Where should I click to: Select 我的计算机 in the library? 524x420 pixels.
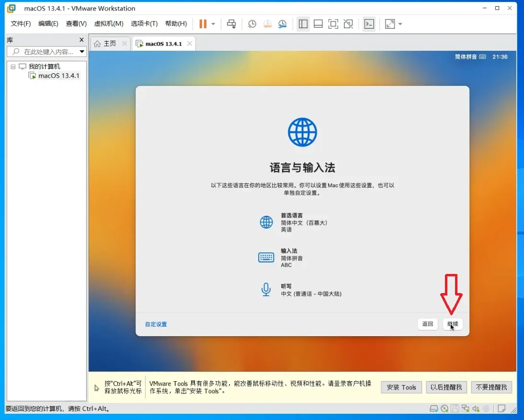pos(44,67)
